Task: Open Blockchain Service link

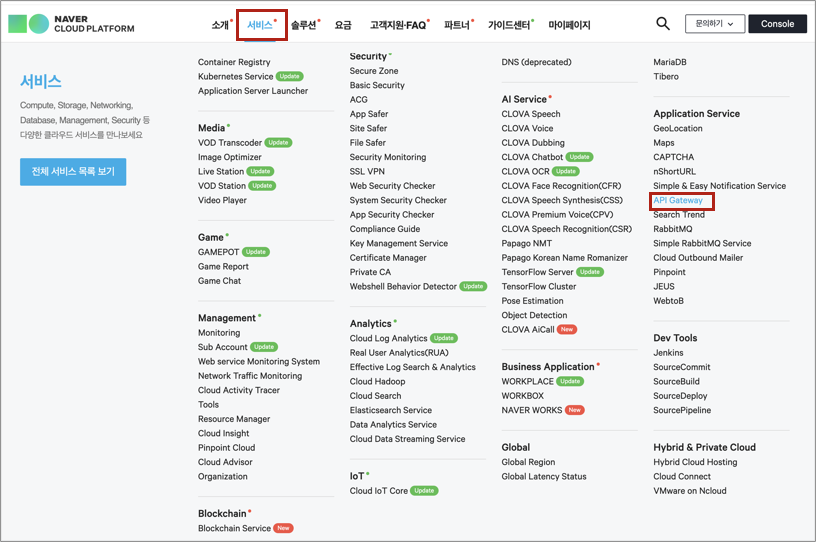Action: point(234,528)
